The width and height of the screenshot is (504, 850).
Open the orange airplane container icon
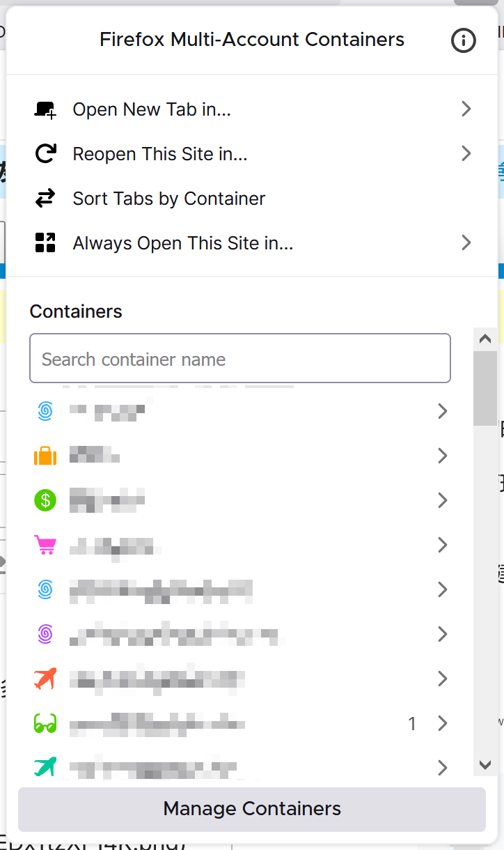45,679
